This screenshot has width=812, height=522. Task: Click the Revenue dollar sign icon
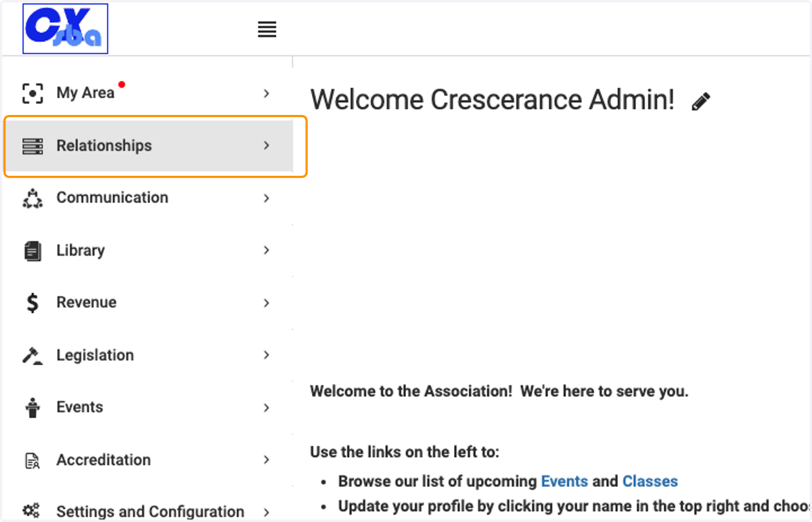[32, 303]
